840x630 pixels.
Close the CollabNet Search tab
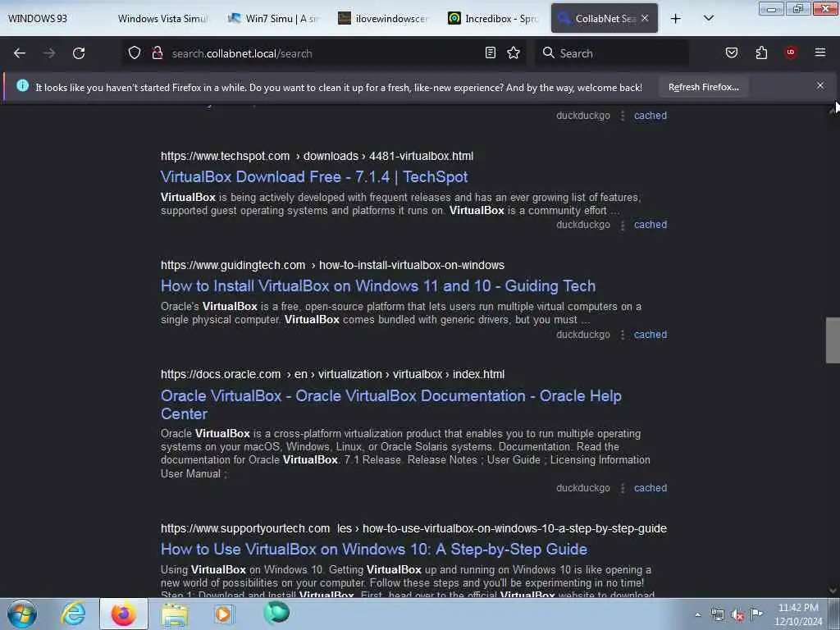[645, 18]
